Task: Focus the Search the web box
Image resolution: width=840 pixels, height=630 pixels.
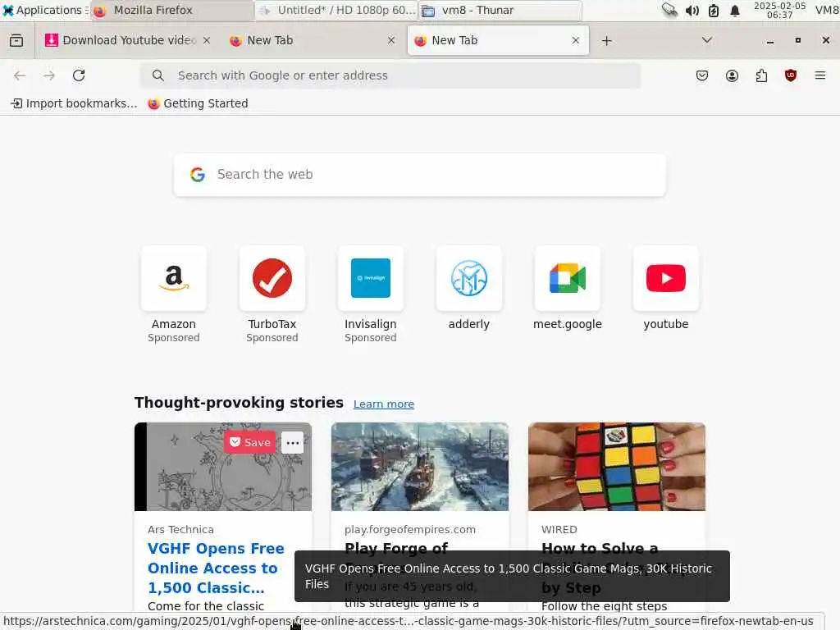Action: (x=419, y=175)
